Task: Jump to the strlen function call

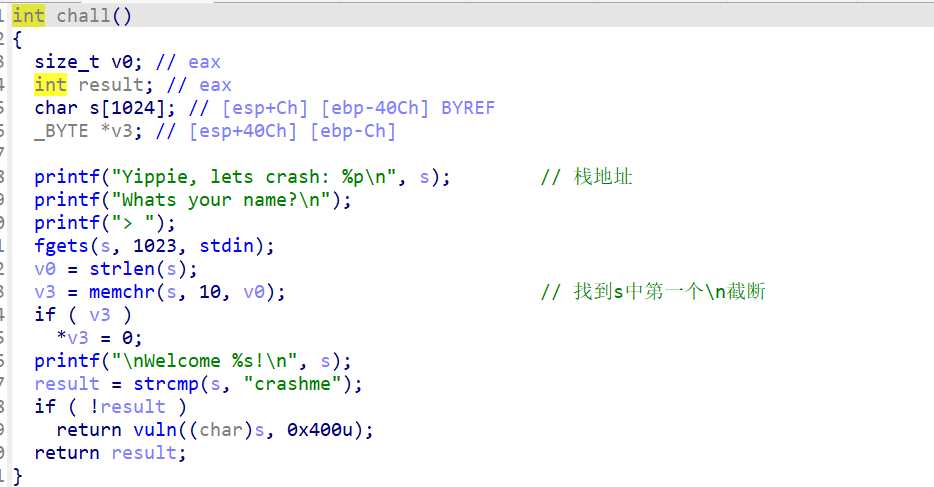Action: click(133, 269)
